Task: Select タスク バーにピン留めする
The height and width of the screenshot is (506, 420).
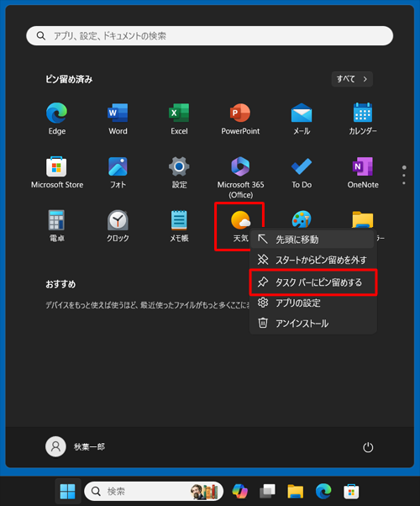Action: pyautogui.click(x=313, y=282)
